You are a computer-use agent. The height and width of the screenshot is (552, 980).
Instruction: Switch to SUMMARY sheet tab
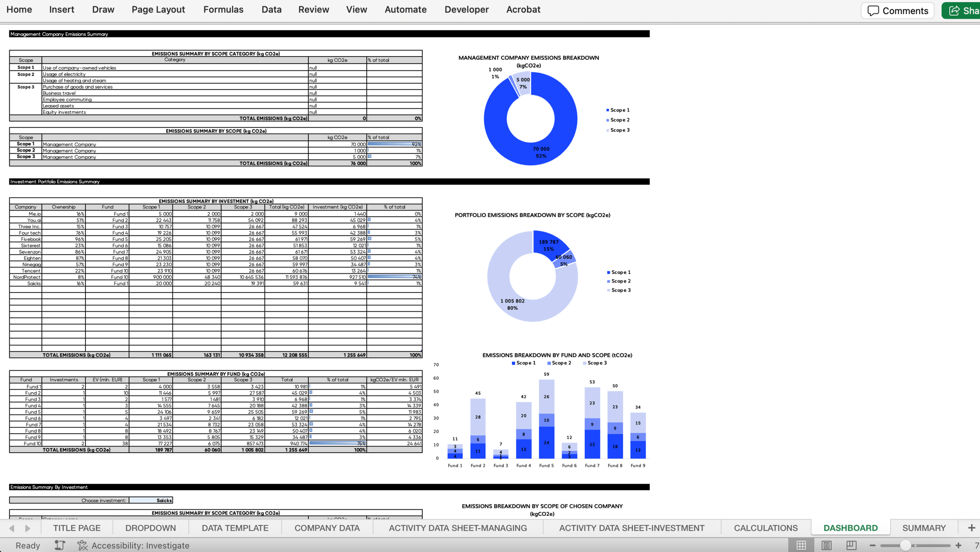pyautogui.click(x=924, y=528)
